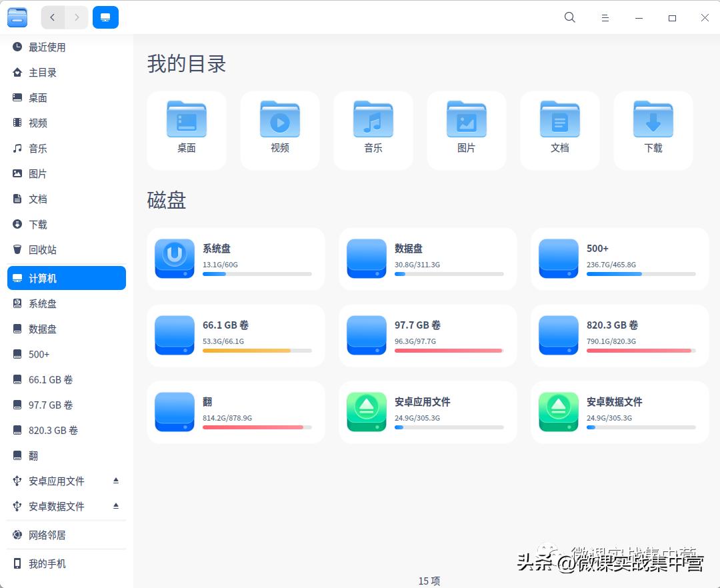Image resolution: width=720 pixels, height=588 pixels.
Task: Click the back navigation arrow
Action: tap(52, 17)
